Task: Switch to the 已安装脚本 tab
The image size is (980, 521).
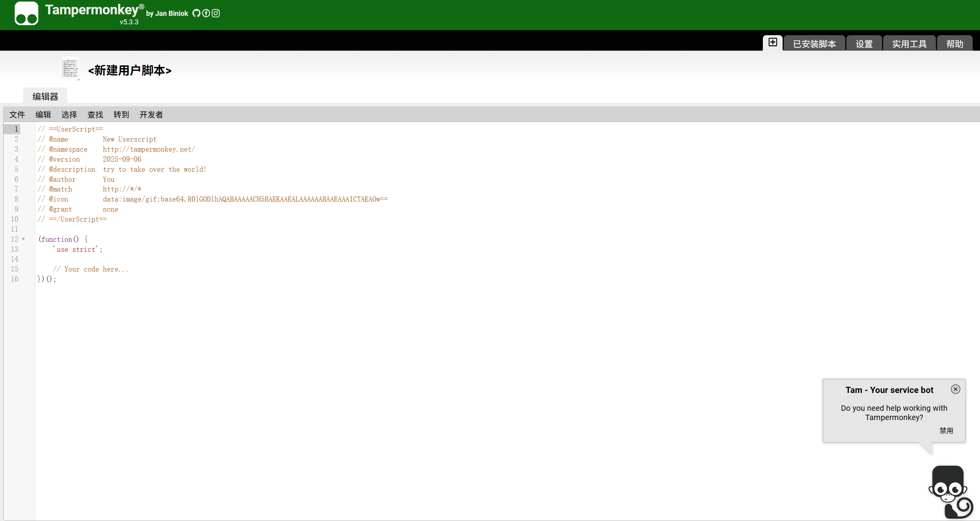Action: [x=814, y=44]
